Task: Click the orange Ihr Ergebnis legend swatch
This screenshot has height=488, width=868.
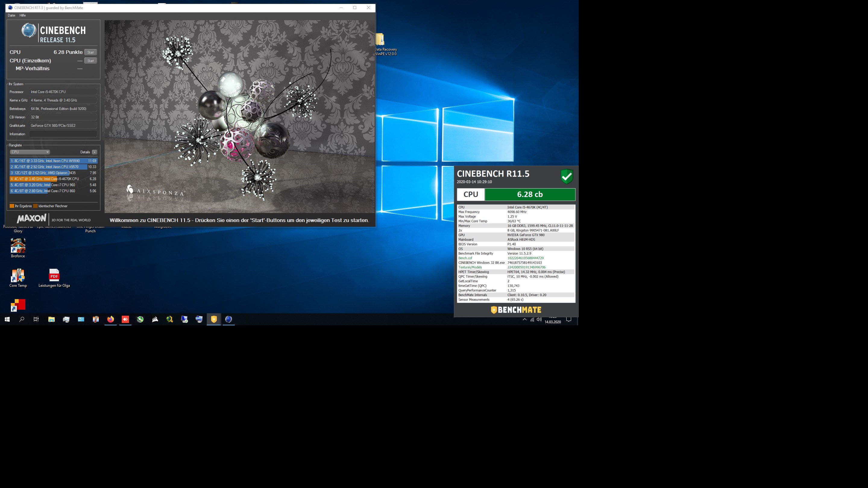Action: coord(12,206)
